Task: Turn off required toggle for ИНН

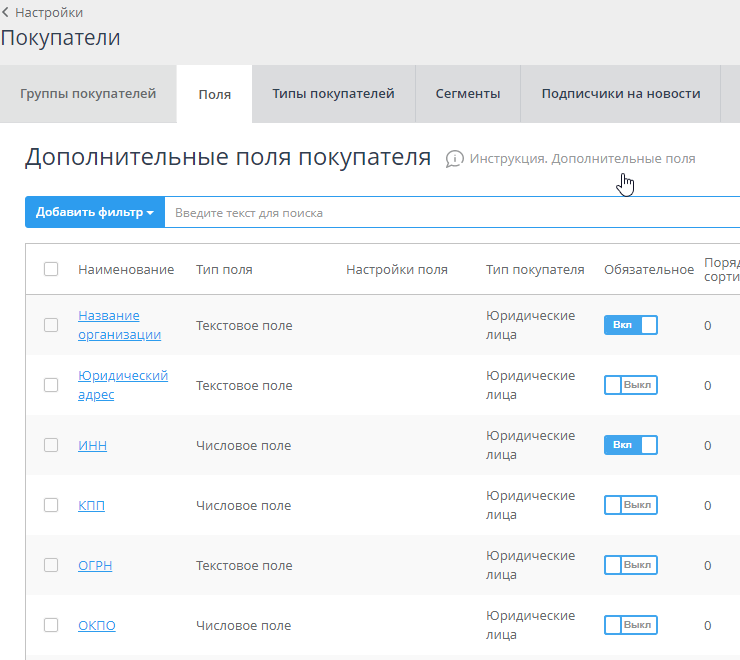Action: [x=630, y=445]
